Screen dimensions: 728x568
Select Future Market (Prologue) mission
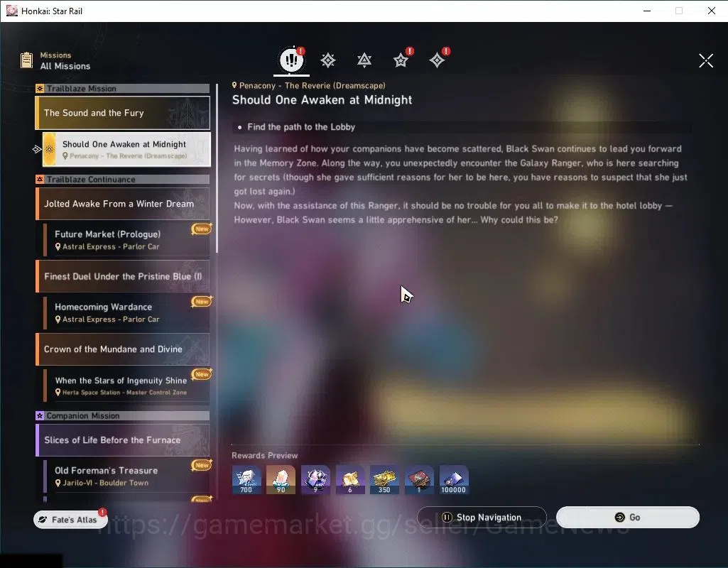click(126, 240)
